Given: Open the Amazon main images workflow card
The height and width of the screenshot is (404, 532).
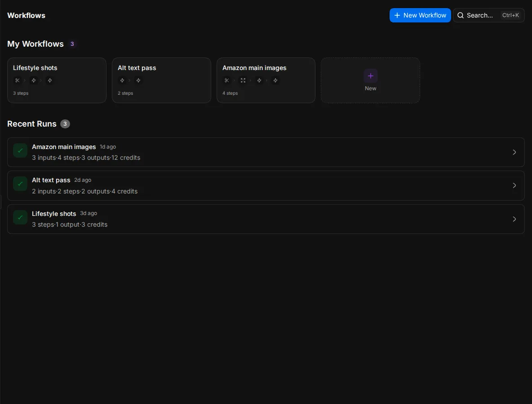Looking at the screenshot, I should pyautogui.click(x=266, y=80).
